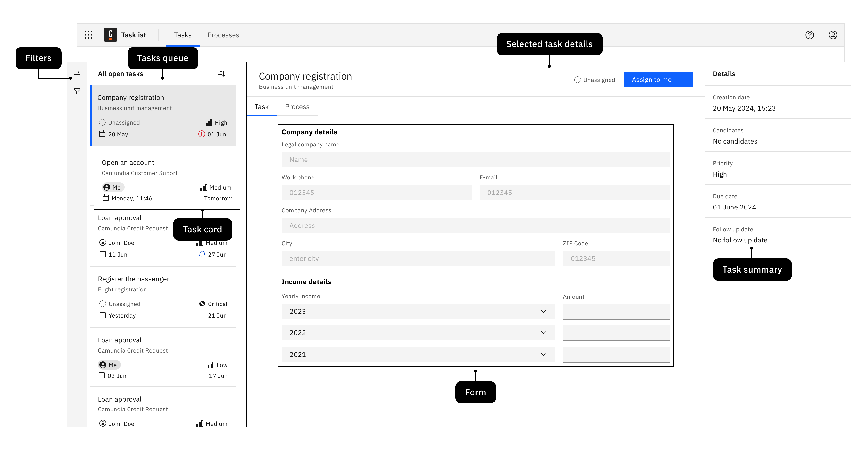Open the 2022 yearly income dropdown
This screenshot has width=868, height=450.
point(543,332)
